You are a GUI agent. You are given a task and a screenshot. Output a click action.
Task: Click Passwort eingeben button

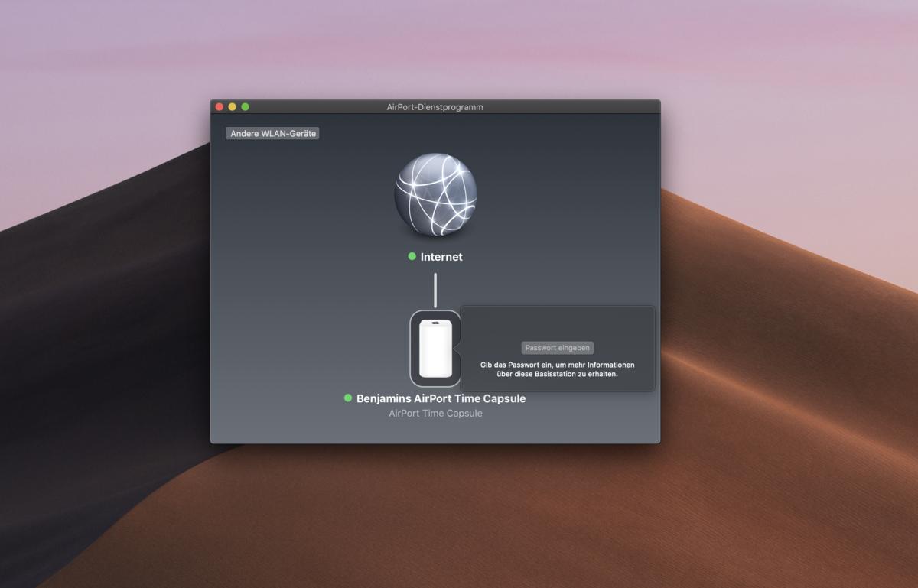point(557,348)
